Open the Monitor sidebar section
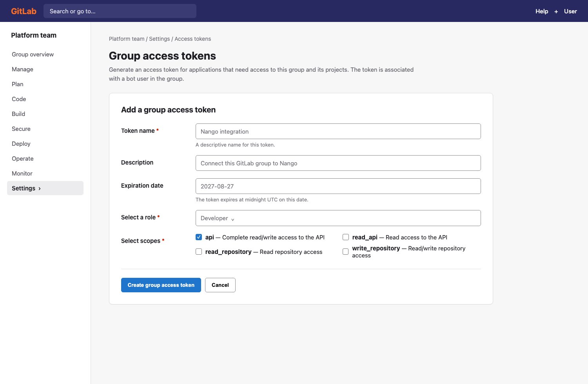 [x=45, y=173]
